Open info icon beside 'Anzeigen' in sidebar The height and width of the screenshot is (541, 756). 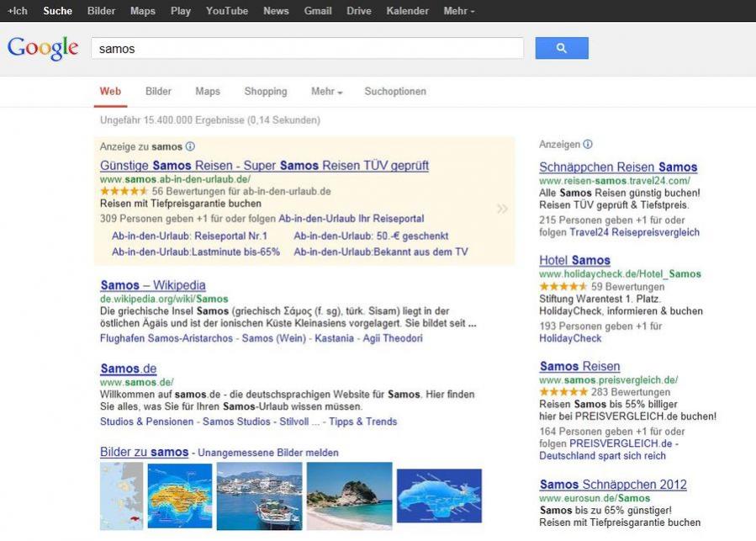[588, 144]
